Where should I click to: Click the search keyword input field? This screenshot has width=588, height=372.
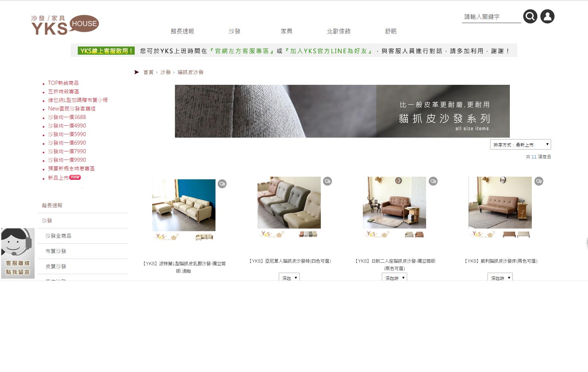tap(491, 17)
